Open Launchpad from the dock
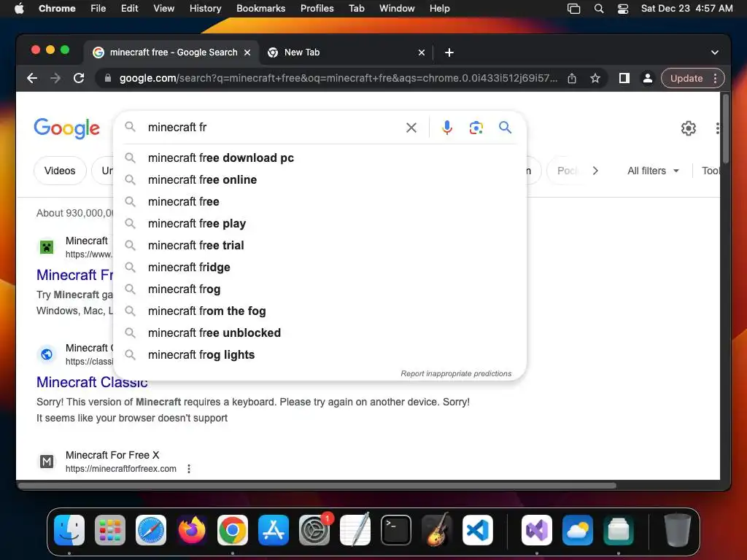Screen dimensions: 747x560 110,530
